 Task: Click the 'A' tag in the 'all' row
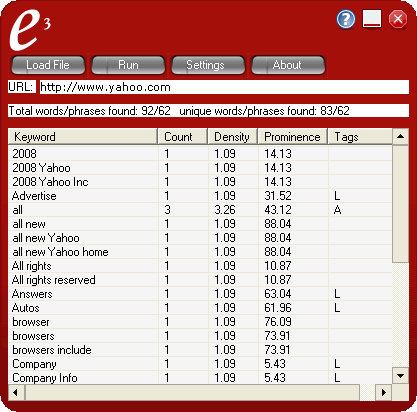point(337,210)
